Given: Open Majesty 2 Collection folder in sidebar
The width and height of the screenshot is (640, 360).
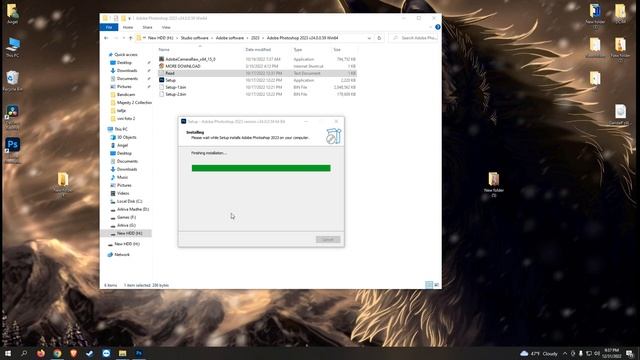Looking at the screenshot, I should pos(131,102).
